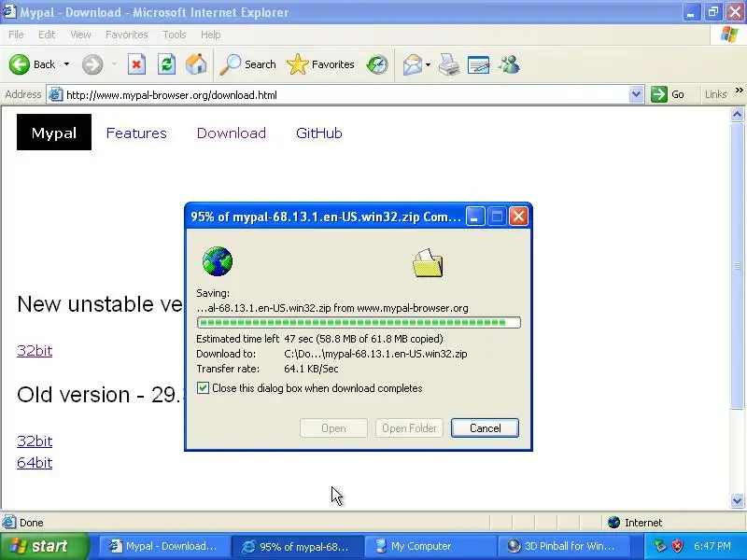This screenshot has width=747, height=560.
Task: Open the Download navigation link
Action: pos(231,133)
